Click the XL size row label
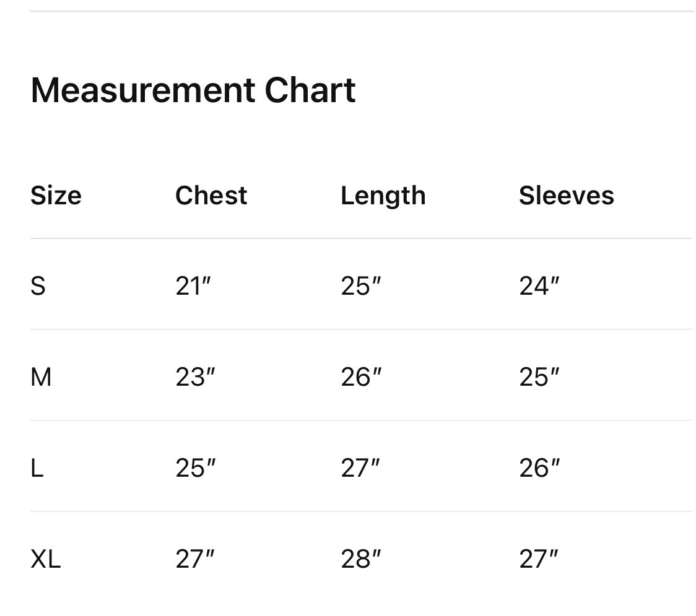Viewport: 696px width, 616px height. click(46, 559)
